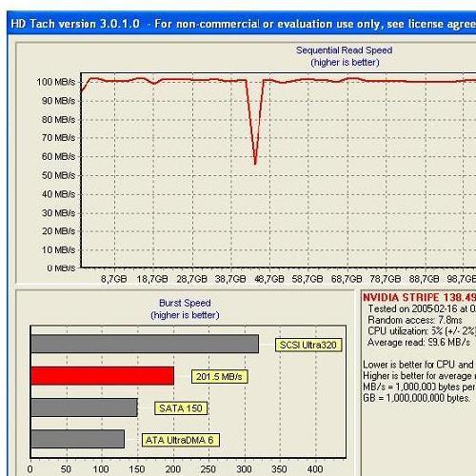Click the Random access 7.8ms line

click(415, 320)
